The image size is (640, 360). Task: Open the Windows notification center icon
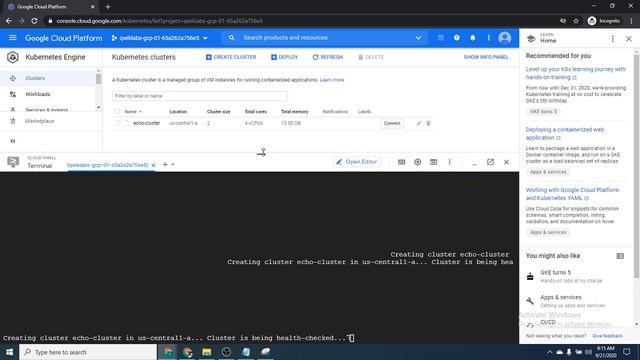627,352
